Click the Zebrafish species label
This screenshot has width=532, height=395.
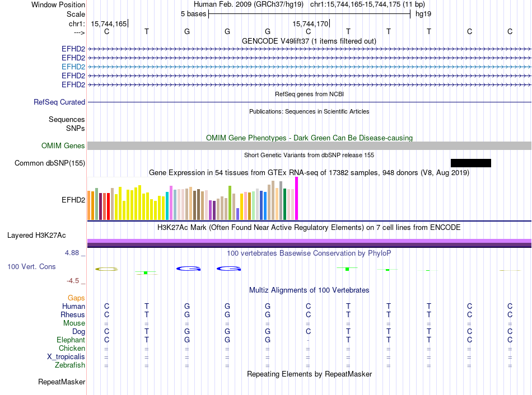70,365
